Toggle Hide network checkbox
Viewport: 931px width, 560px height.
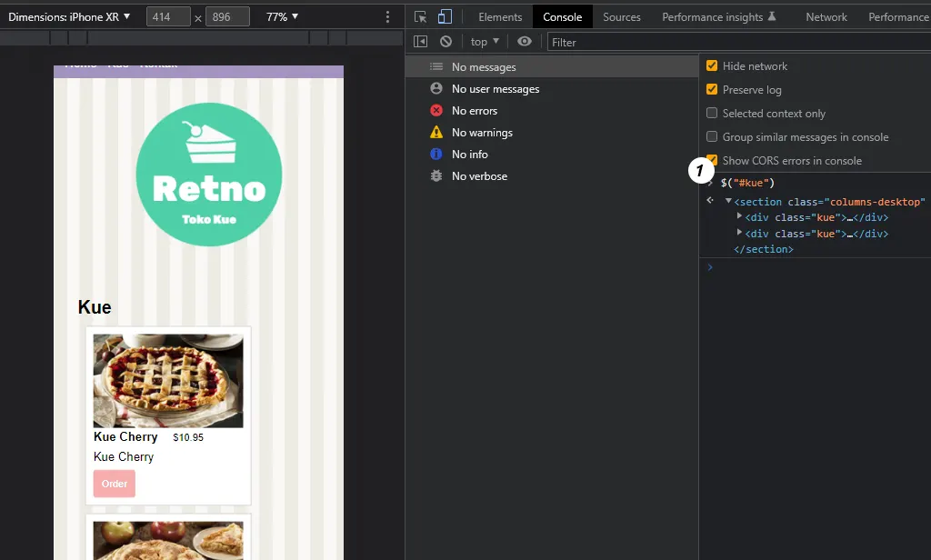[x=712, y=66]
